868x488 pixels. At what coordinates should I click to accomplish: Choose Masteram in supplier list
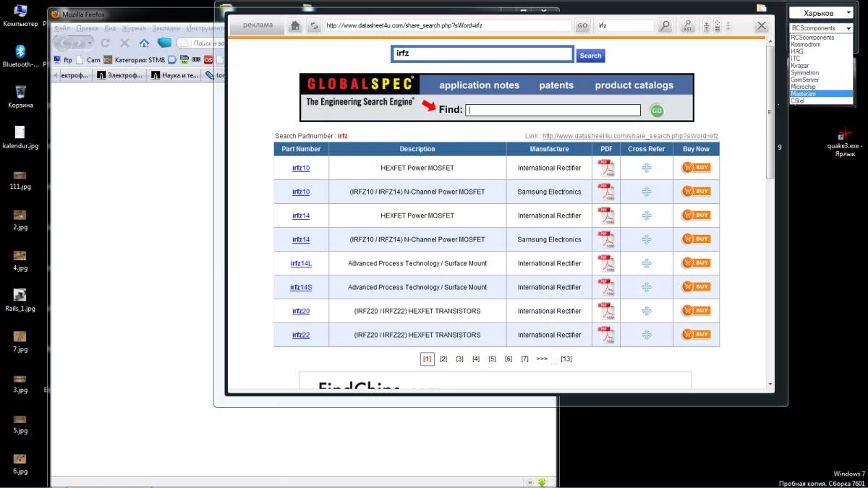pos(822,94)
